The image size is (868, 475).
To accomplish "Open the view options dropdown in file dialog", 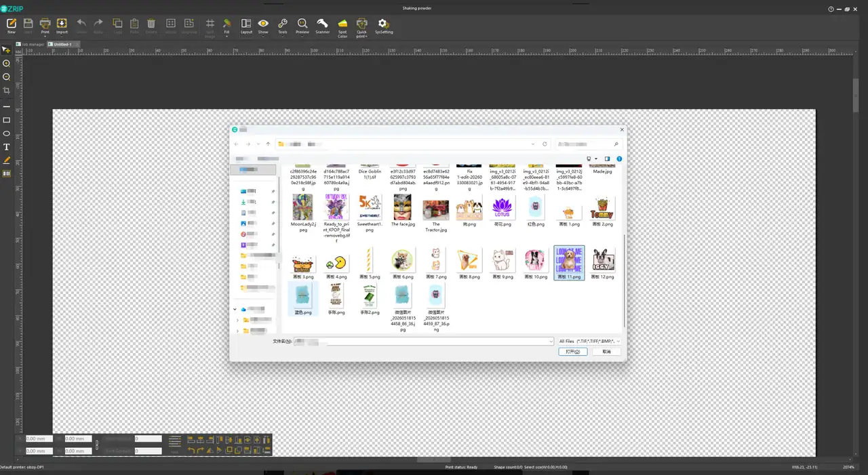I will tap(596, 159).
